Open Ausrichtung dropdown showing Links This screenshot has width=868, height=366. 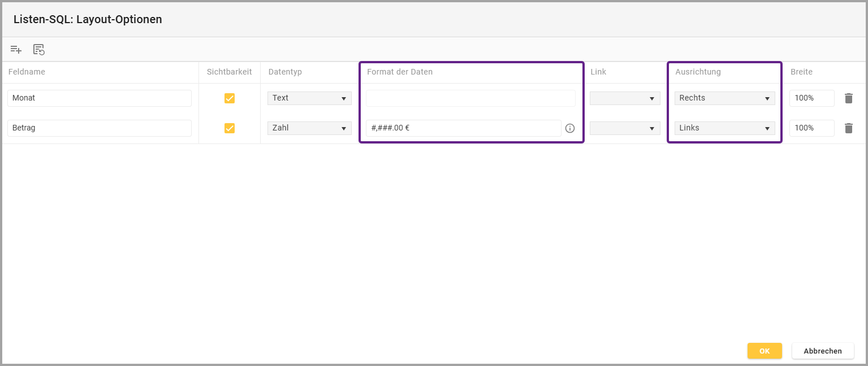click(x=724, y=128)
